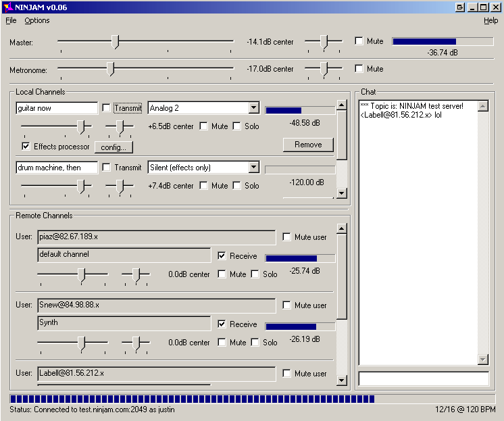
Task: Expand the 'Silent (effects only)' dropdown
Action: tap(253, 168)
